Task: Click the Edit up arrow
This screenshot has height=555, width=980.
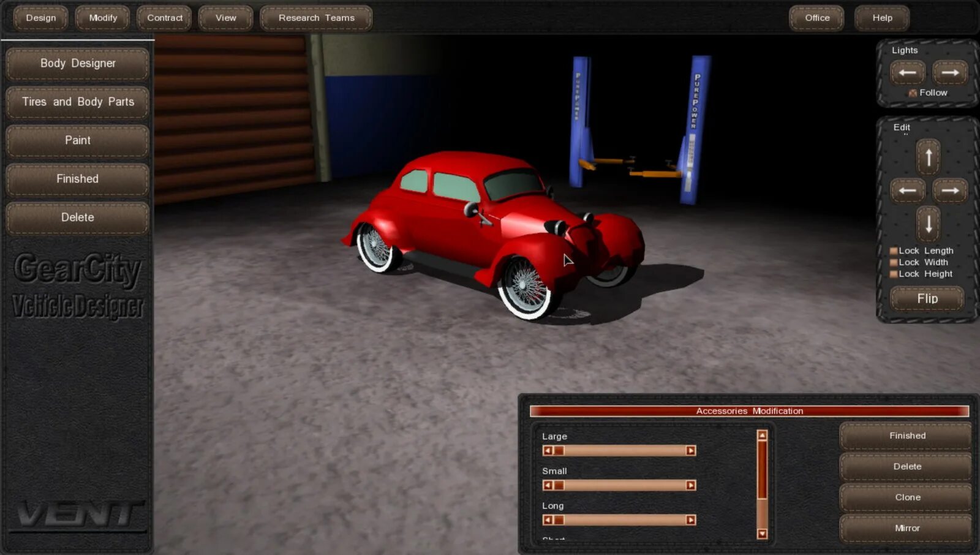Action: (x=929, y=157)
